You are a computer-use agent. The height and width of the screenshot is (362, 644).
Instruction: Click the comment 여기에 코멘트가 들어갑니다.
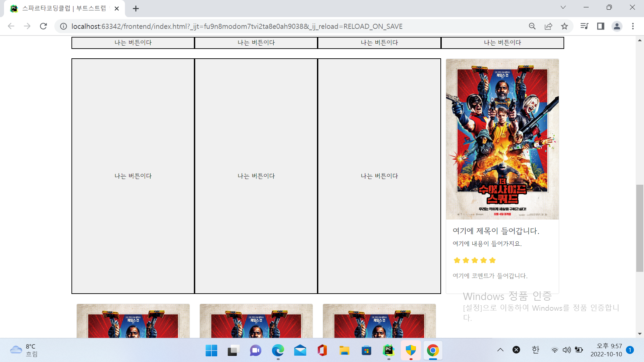coord(490,276)
